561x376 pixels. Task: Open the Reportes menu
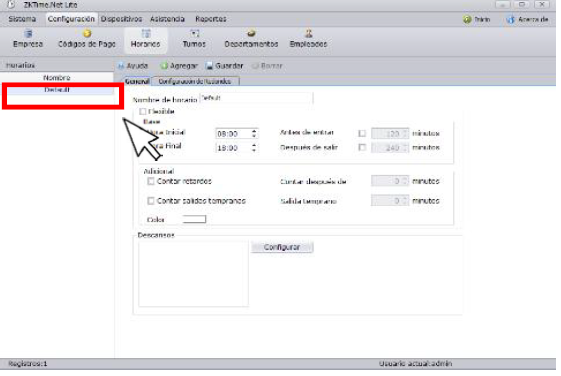(211, 19)
